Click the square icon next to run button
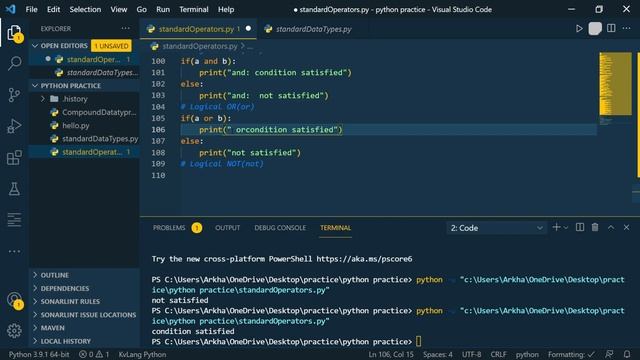This screenshot has height=360, width=640. [595, 29]
